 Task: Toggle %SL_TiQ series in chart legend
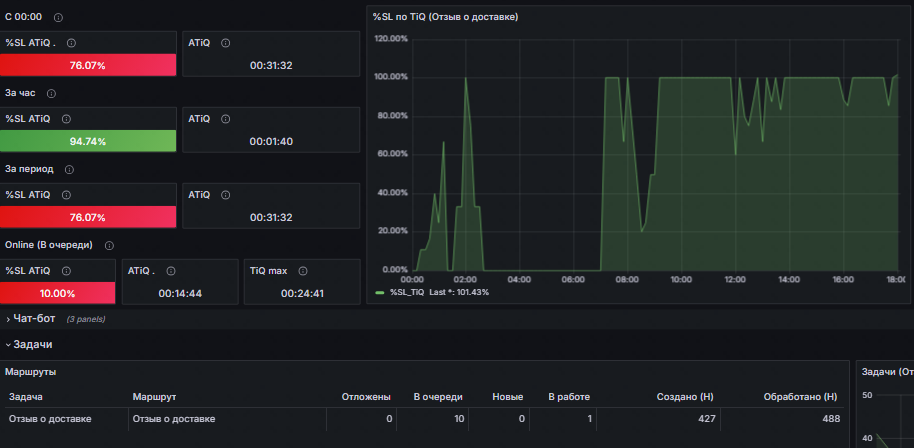[x=407, y=292]
